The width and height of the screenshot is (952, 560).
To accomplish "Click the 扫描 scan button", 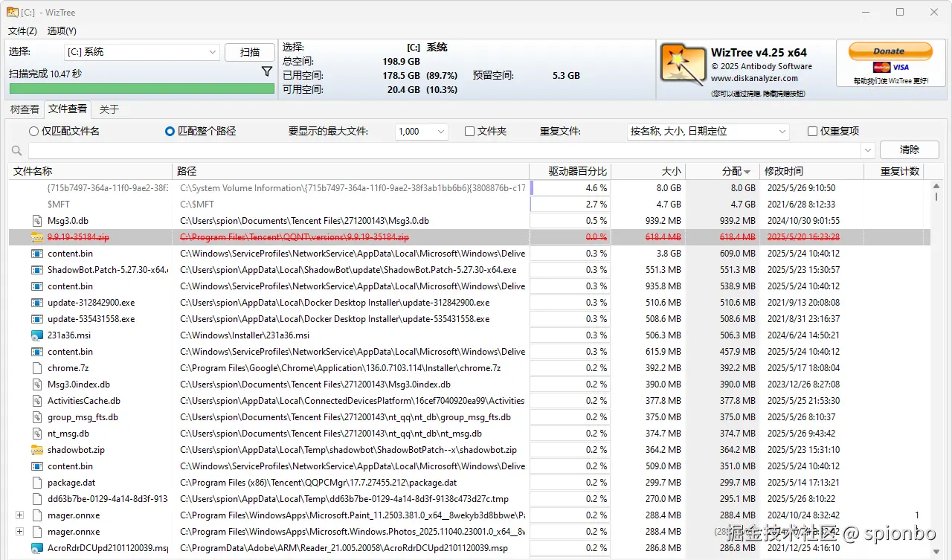I will point(250,52).
